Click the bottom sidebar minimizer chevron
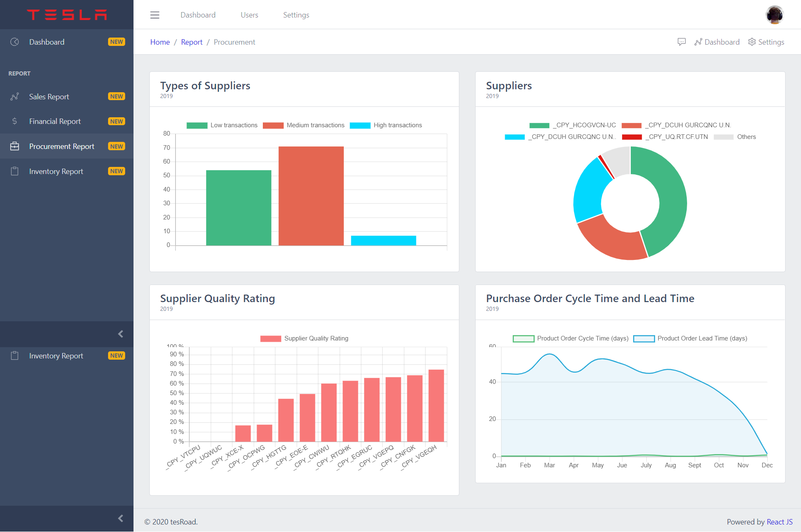Image resolution: width=801 pixels, height=532 pixels. click(121, 518)
